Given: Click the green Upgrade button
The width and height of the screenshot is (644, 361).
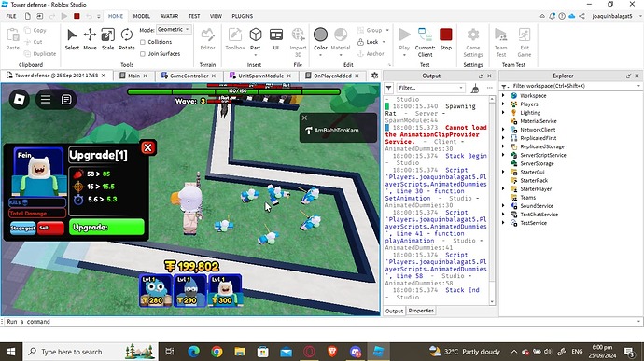Looking at the screenshot, I should click(106, 227).
